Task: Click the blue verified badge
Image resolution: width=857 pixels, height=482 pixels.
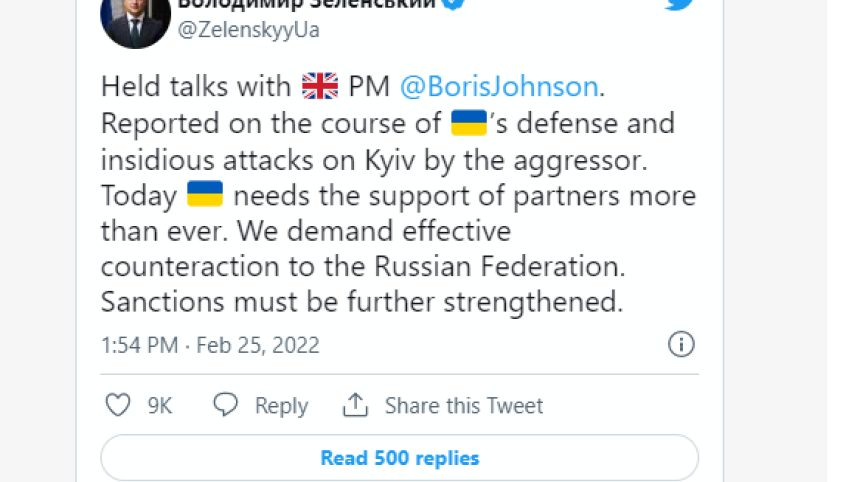Action: 454,4
